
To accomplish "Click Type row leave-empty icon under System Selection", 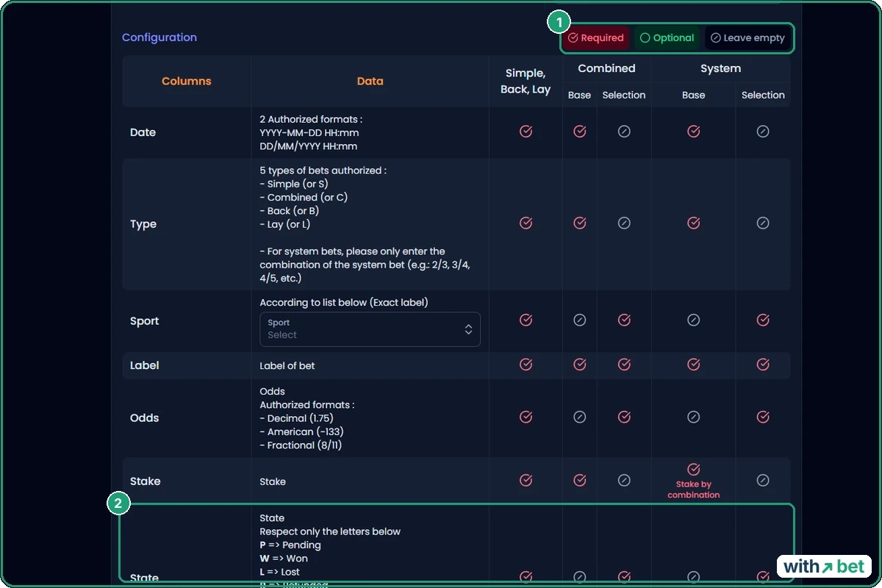I will pyautogui.click(x=763, y=223).
